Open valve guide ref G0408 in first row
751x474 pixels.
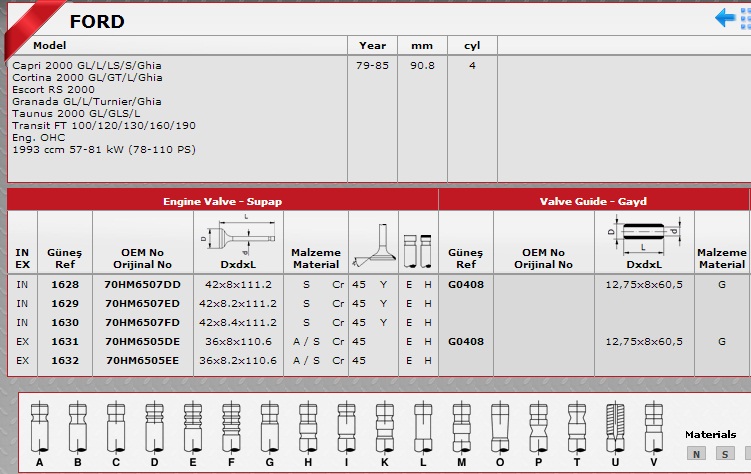(466, 284)
